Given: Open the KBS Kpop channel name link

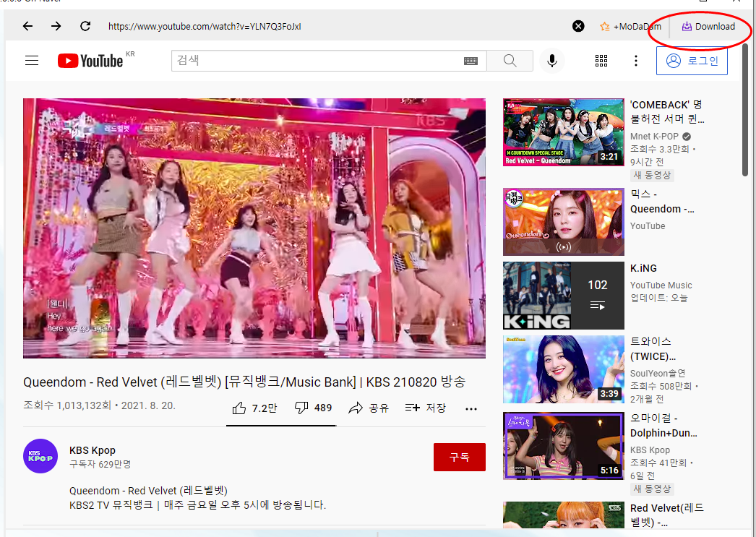Looking at the screenshot, I should 93,450.
